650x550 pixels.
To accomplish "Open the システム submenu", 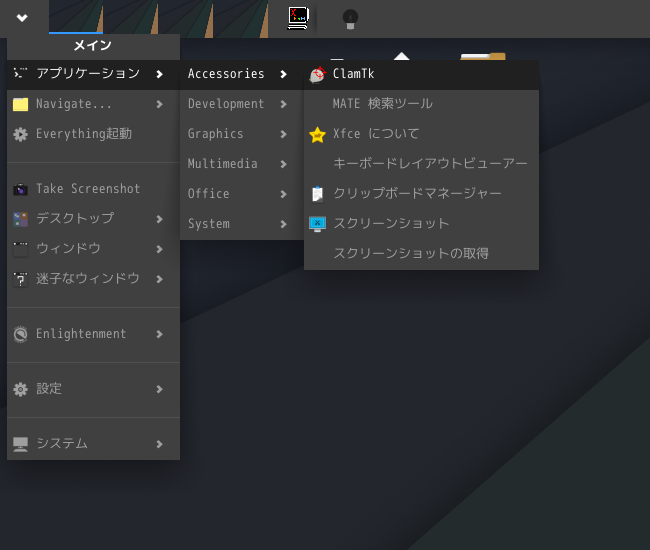I will [93, 444].
